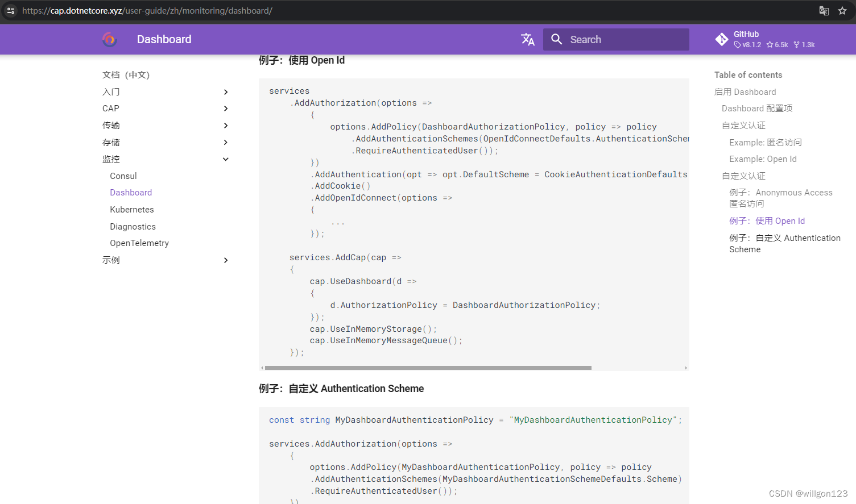Open site information icon in address bar
This screenshot has height=504, width=856.
(x=11, y=11)
